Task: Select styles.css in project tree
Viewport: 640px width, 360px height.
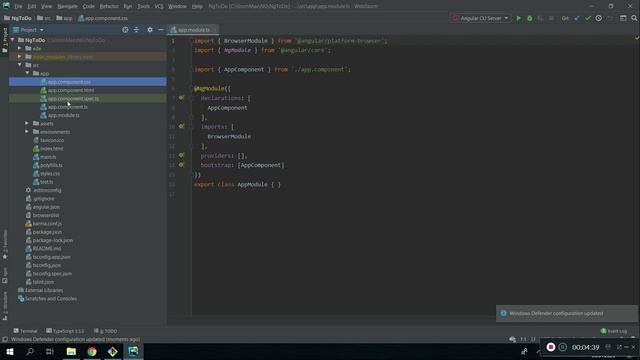Action: (50, 173)
